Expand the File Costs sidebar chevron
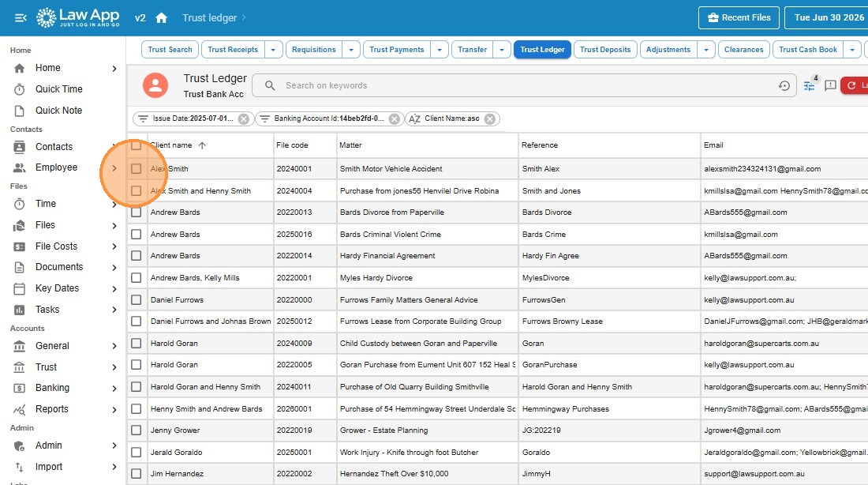The height and width of the screenshot is (485, 868). click(114, 246)
